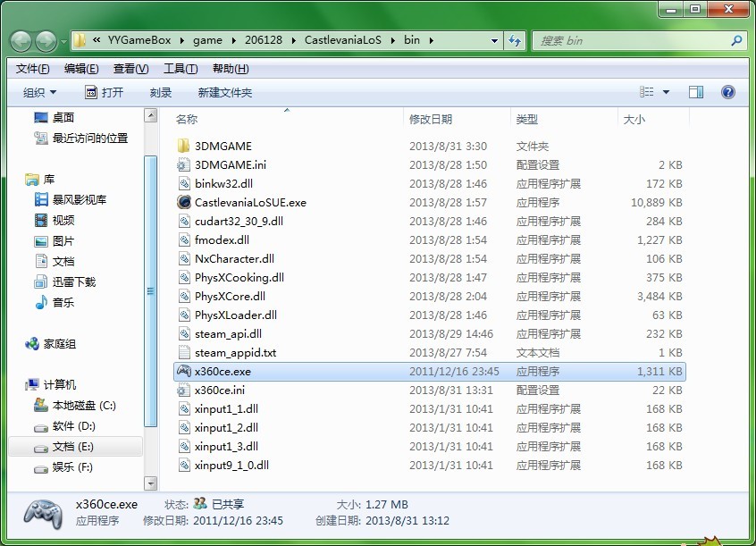Click the sidebar scrollbar down arrow
Screen dimensions: 756x546
pyautogui.click(x=151, y=483)
